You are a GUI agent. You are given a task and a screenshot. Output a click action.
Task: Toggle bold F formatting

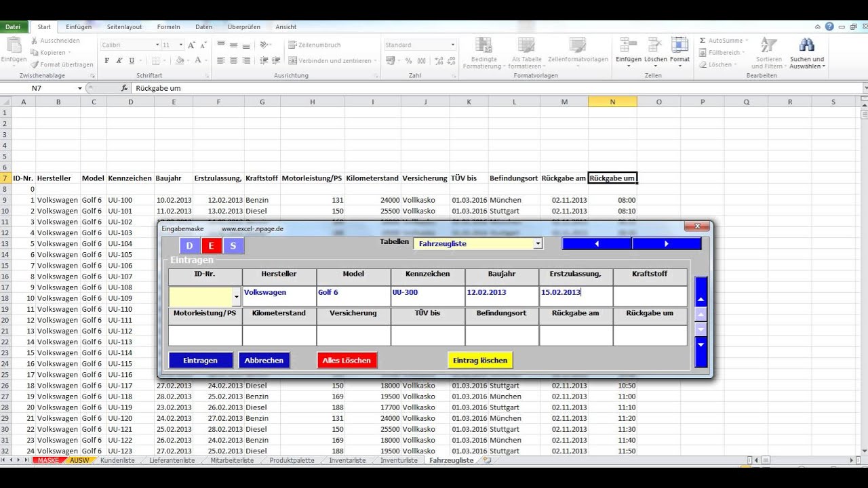tap(106, 60)
